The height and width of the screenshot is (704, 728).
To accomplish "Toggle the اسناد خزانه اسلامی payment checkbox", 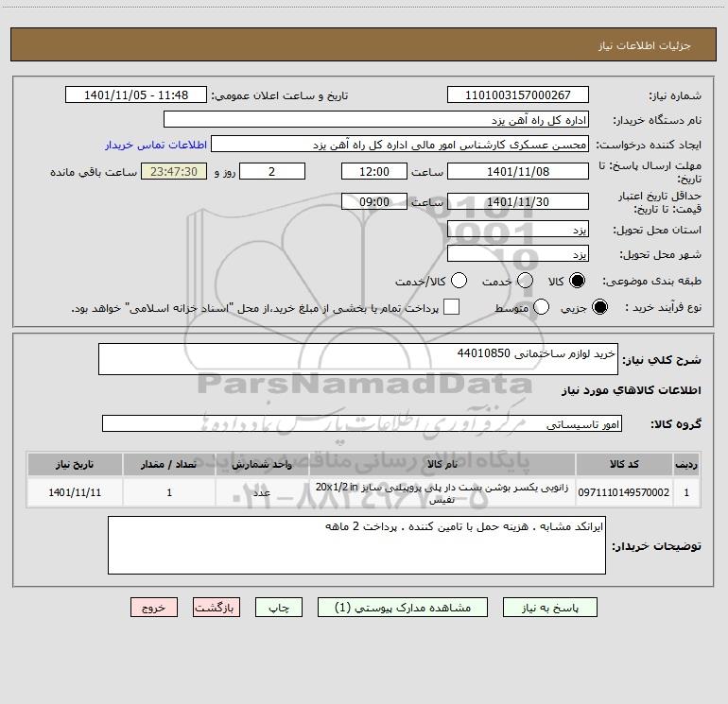I will pyautogui.click(x=451, y=307).
